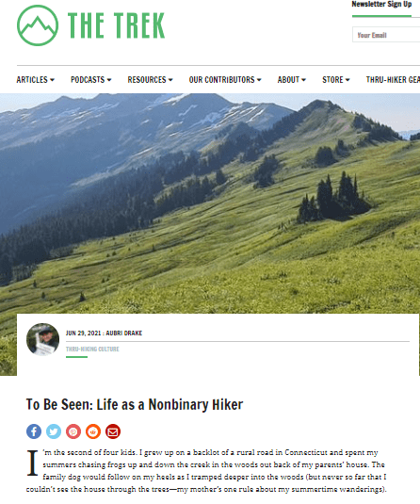This screenshot has height=504, width=420.
Task: Share article on Facebook
Action: (x=34, y=431)
